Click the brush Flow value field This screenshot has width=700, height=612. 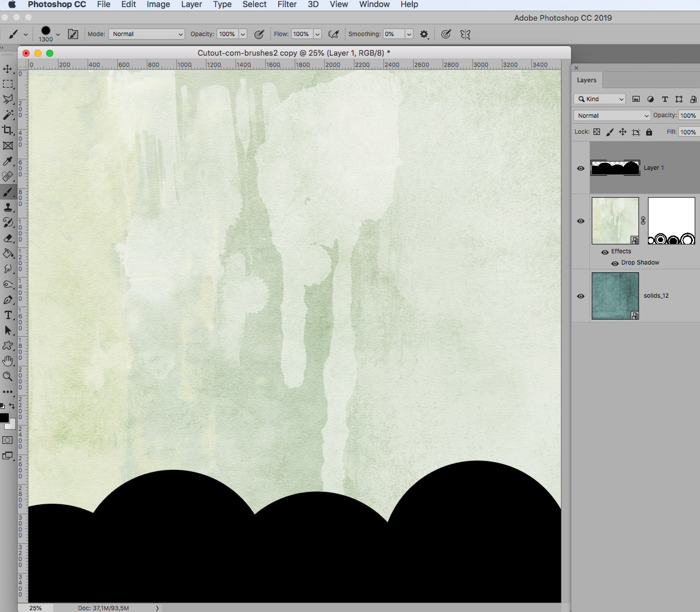point(302,34)
